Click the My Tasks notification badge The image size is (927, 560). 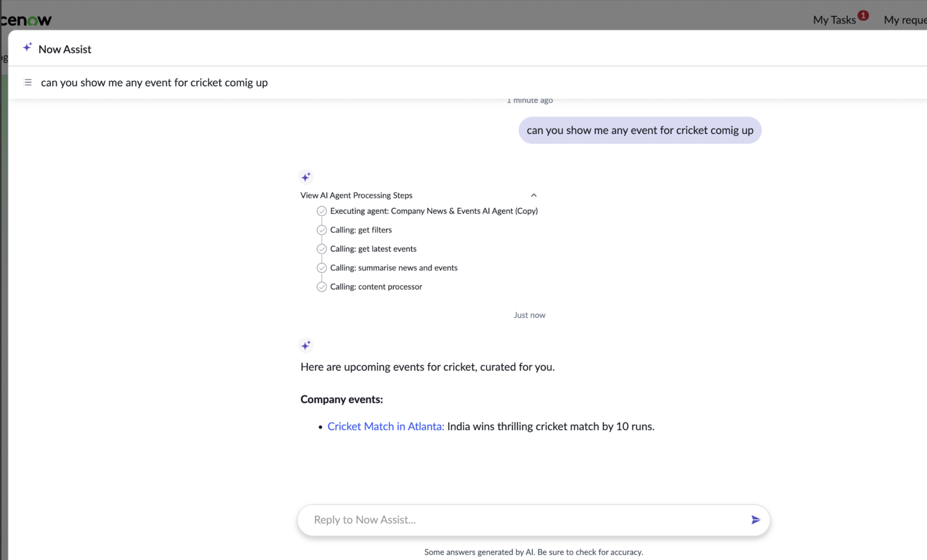tap(863, 15)
